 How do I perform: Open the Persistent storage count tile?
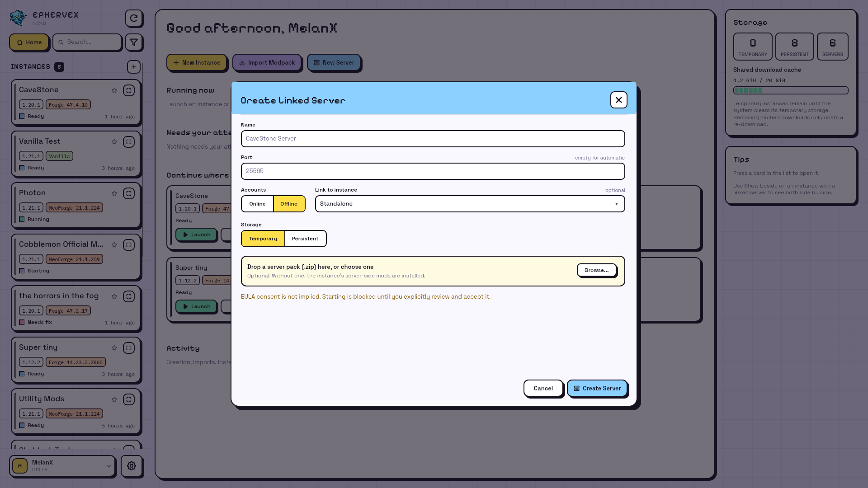(x=795, y=47)
